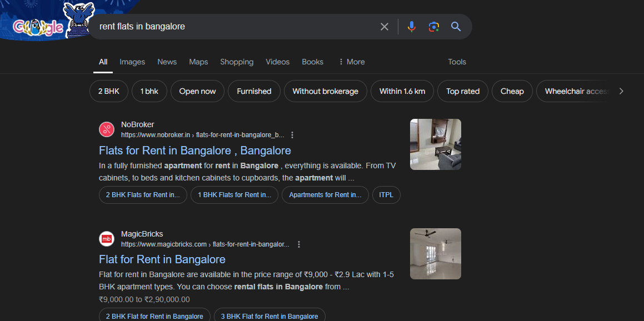Open '2 BHK Flats for Rent in...' sitelink
Screen dimensions: 644x321
click(143, 195)
